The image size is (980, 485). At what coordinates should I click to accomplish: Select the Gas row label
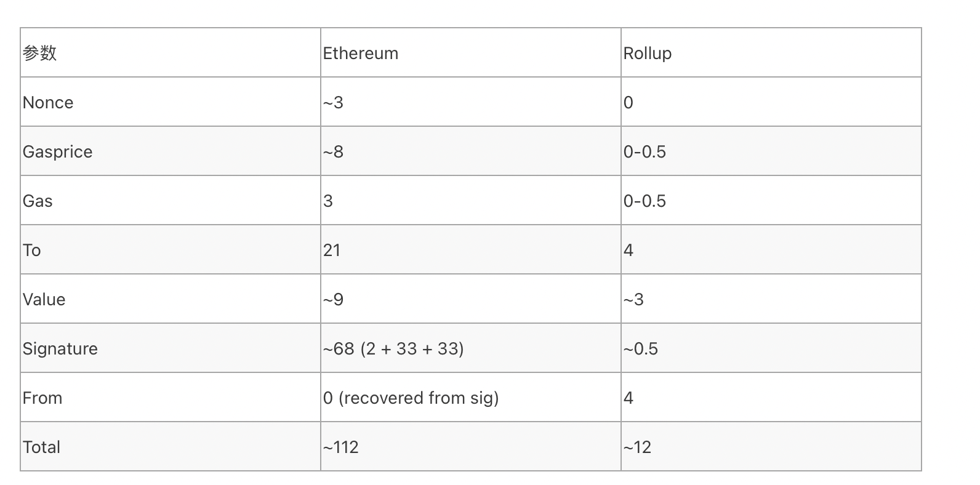[38, 201]
